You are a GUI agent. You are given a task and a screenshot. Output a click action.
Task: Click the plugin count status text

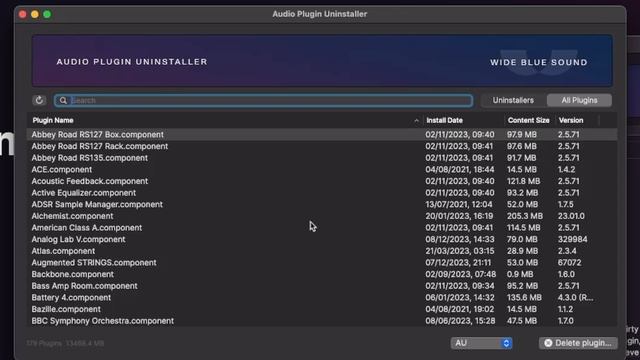(65, 343)
